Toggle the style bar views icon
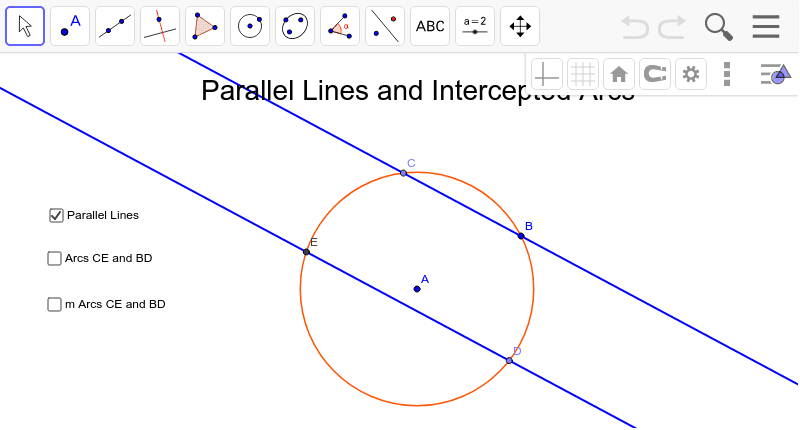Image resolution: width=800 pixels, height=430 pixels. pyautogui.click(x=775, y=74)
